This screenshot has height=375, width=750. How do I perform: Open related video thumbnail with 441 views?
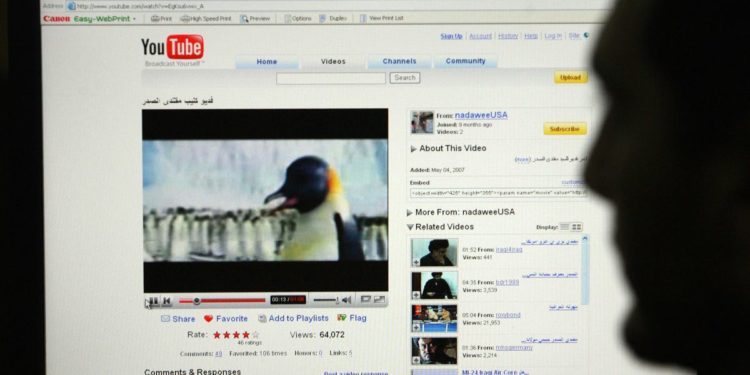click(x=434, y=253)
